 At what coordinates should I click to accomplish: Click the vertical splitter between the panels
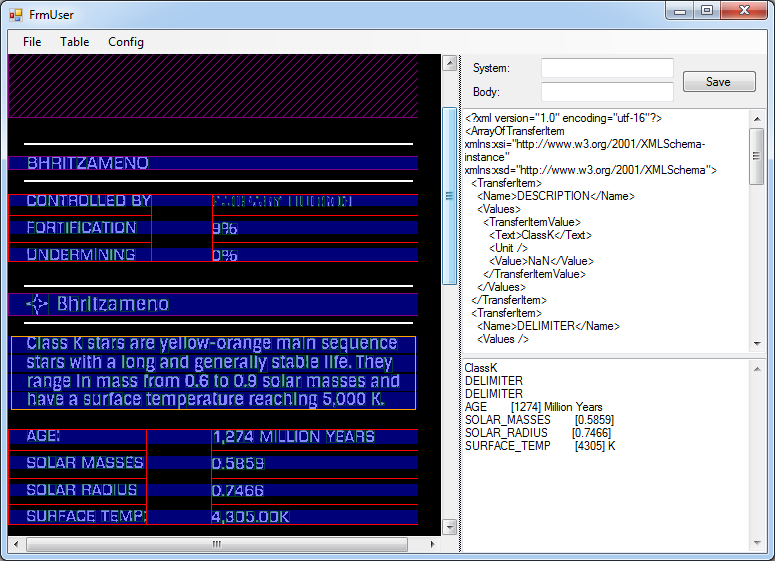[460, 303]
